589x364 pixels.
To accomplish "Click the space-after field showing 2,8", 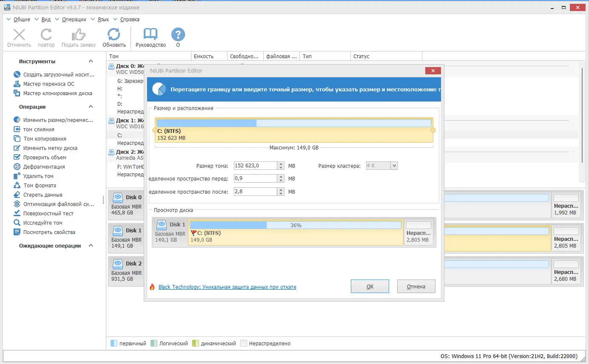I will point(255,192).
